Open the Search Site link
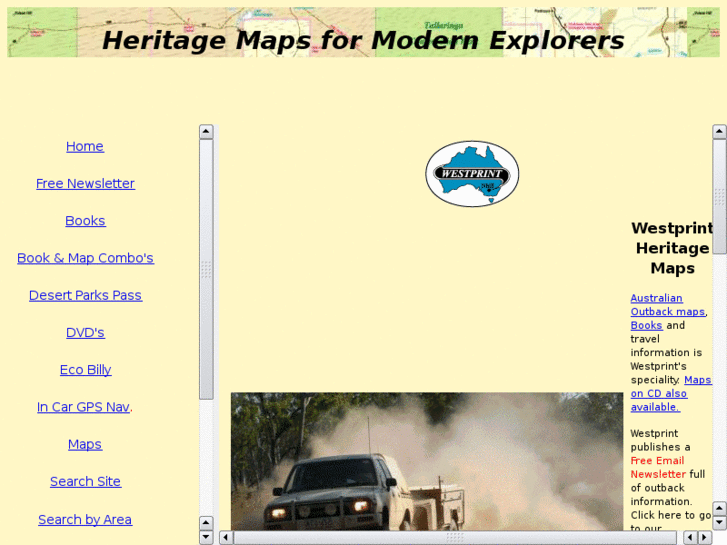Viewport: 727px width, 545px height. point(85,481)
